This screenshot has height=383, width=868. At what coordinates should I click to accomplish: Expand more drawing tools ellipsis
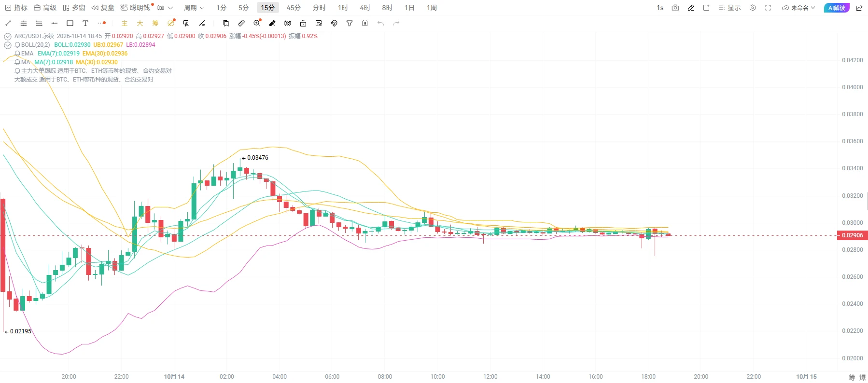coord(101,23)
